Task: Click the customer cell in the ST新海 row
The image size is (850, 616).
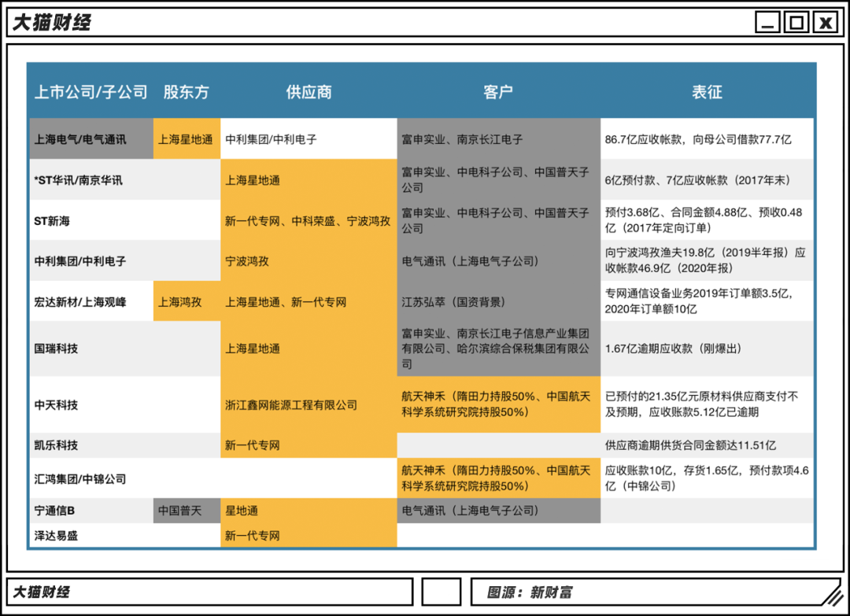Action: tap(498, 220)
